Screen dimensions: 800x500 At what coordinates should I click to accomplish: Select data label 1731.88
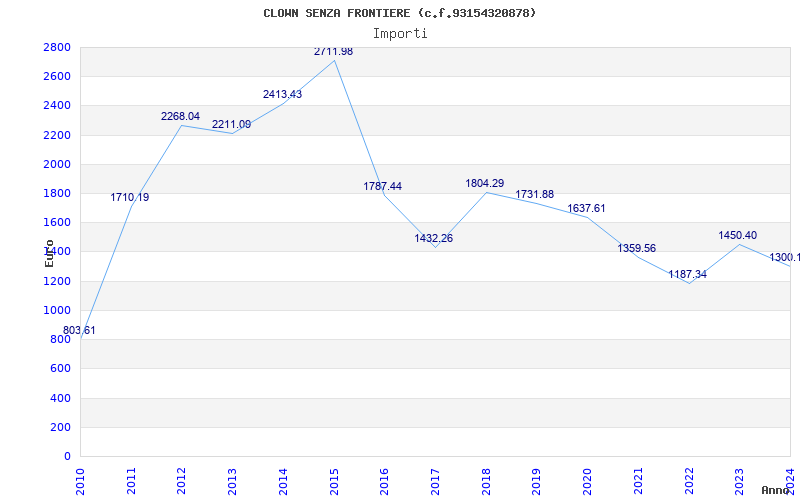pyautogui.click(x=534, y=194)
